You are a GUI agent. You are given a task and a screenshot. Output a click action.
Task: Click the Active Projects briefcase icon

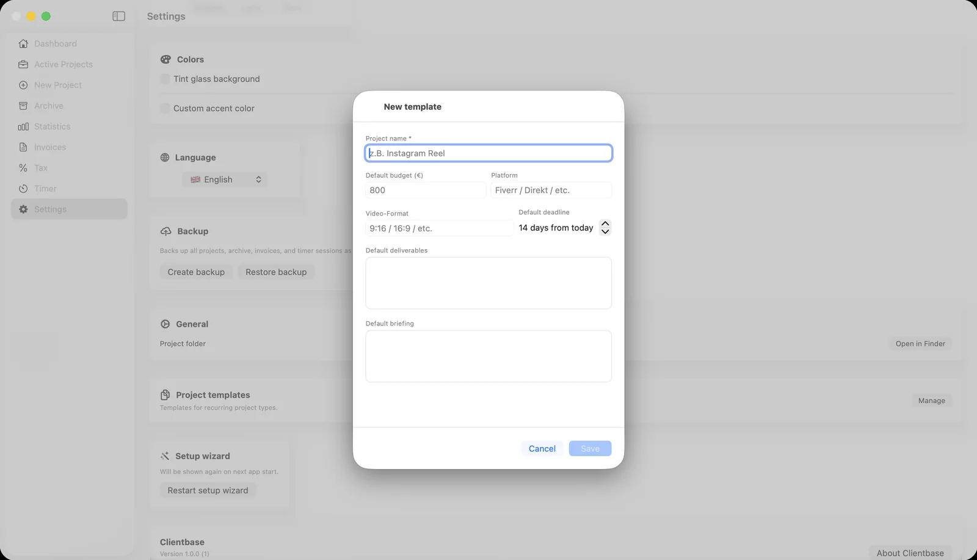[23, 64]
